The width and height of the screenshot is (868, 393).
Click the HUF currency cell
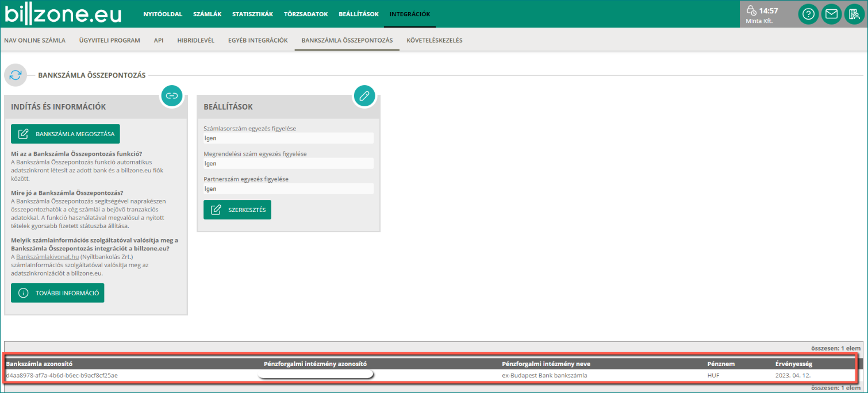coord(713,375)
